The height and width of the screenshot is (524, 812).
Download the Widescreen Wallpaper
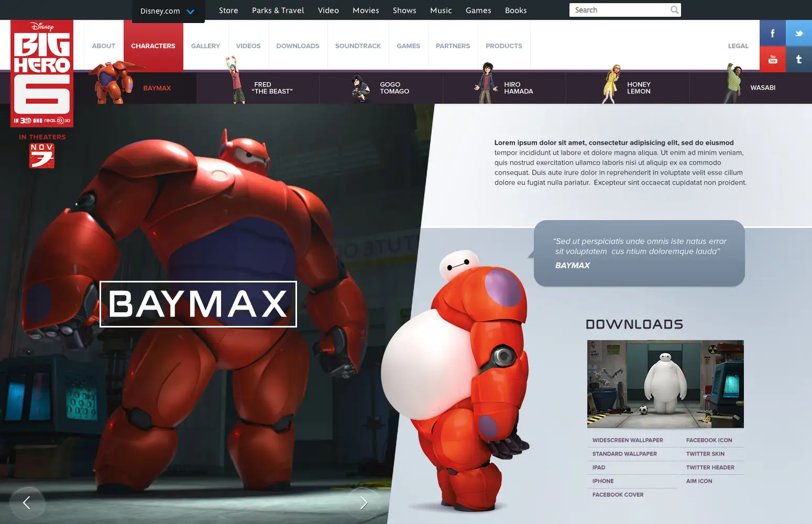point(628,440)
